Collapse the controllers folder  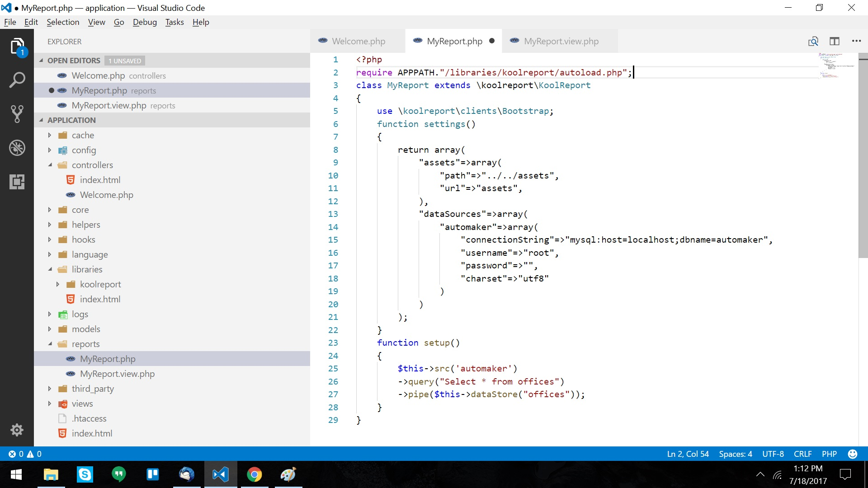pos(50,165)
